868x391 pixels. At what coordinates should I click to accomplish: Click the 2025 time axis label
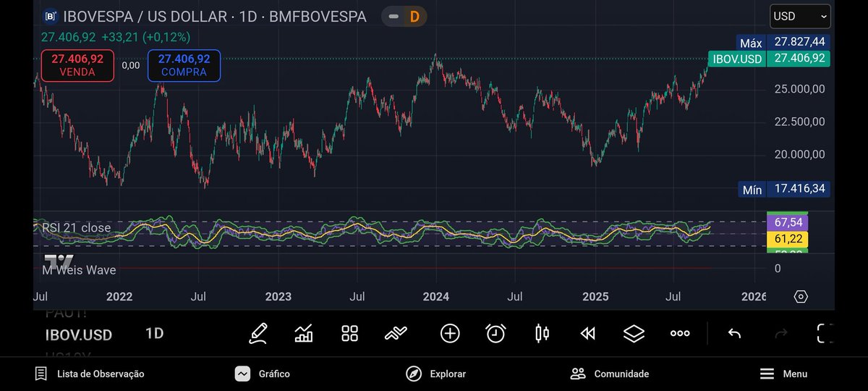click(595, 297)
